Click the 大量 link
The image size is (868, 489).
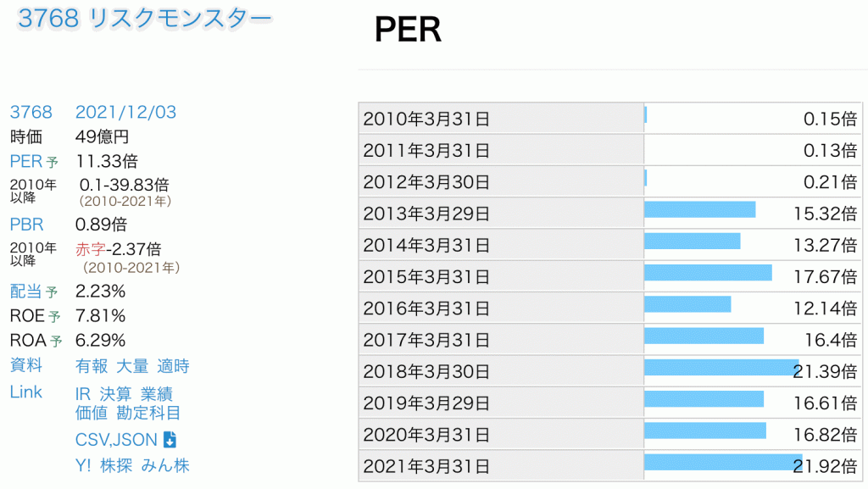[132, 366]
